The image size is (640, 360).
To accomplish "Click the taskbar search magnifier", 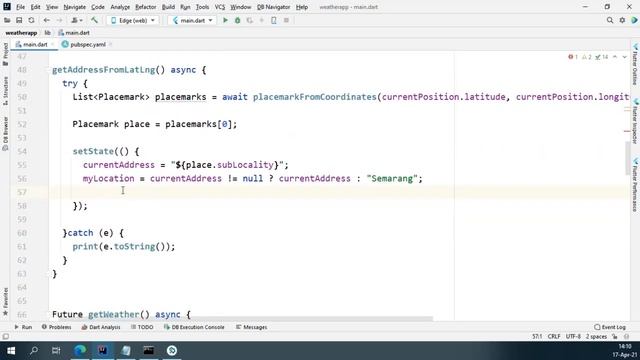I will tap(34, 351).
